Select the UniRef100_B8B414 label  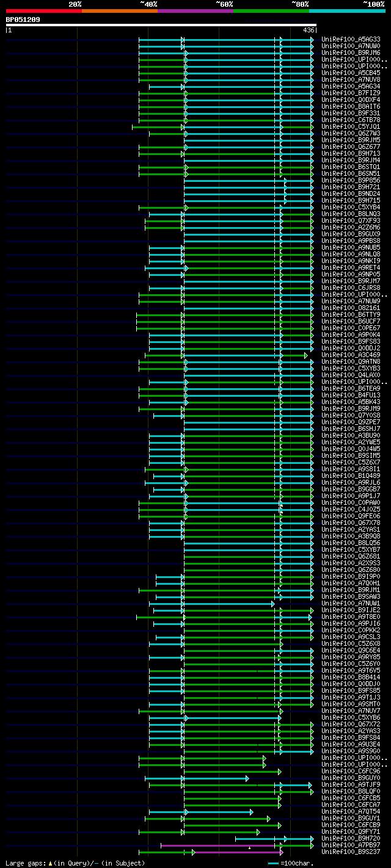point(350,677)
